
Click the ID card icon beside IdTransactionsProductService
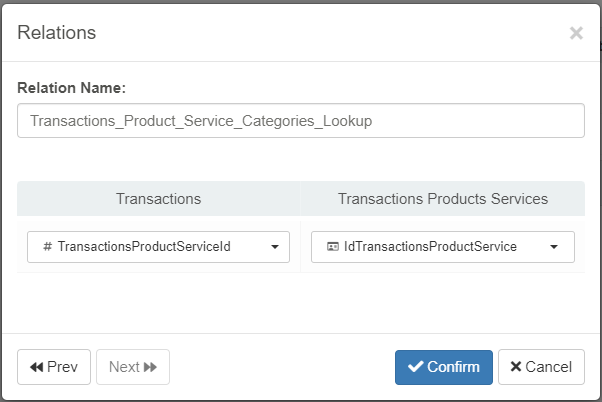332,247
